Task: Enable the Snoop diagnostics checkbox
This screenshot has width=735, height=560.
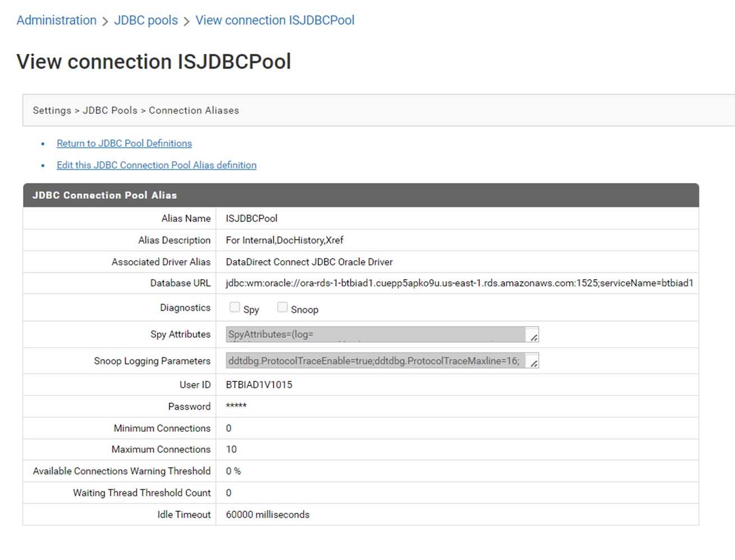Action: (x=282, y=307)
